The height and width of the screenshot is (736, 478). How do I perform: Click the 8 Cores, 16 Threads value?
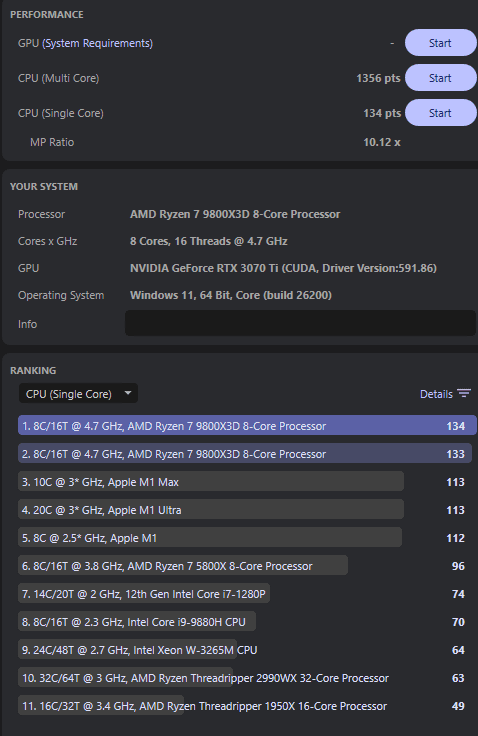click(x=208, y=241)
